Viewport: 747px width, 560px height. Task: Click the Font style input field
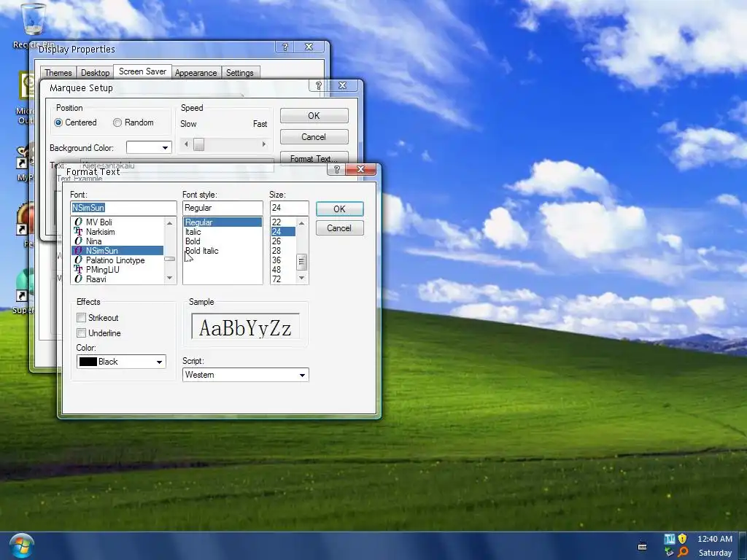[222, 208]
